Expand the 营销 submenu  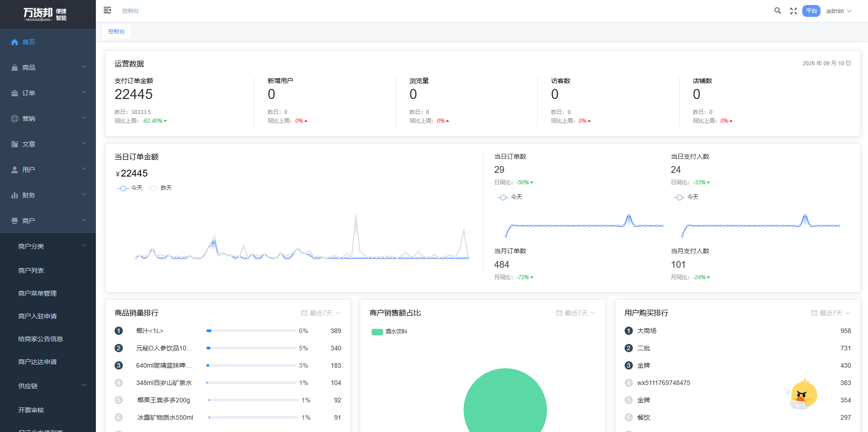(84, 118)
